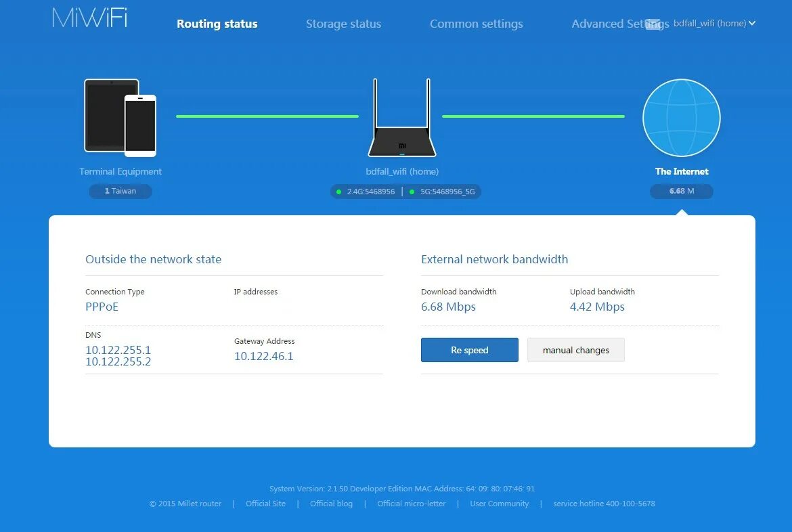Click the 4.42 Mbps upload bandwidth value
The image size is (792, 532).
(597, 307)
